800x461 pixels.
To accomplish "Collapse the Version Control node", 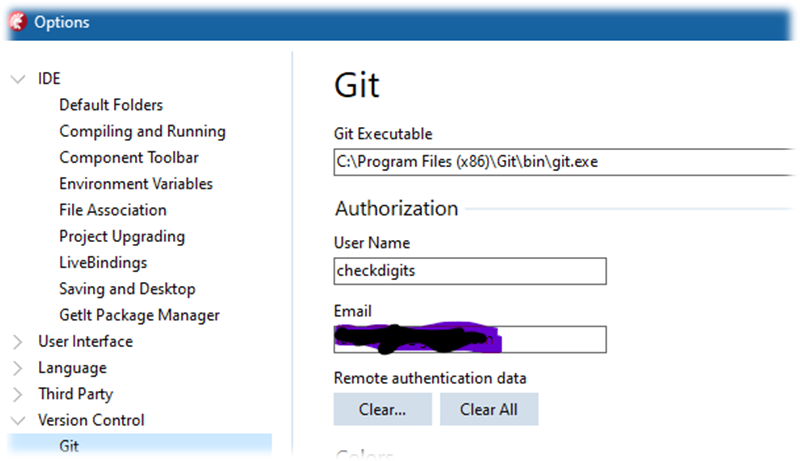I will [18, 421].
